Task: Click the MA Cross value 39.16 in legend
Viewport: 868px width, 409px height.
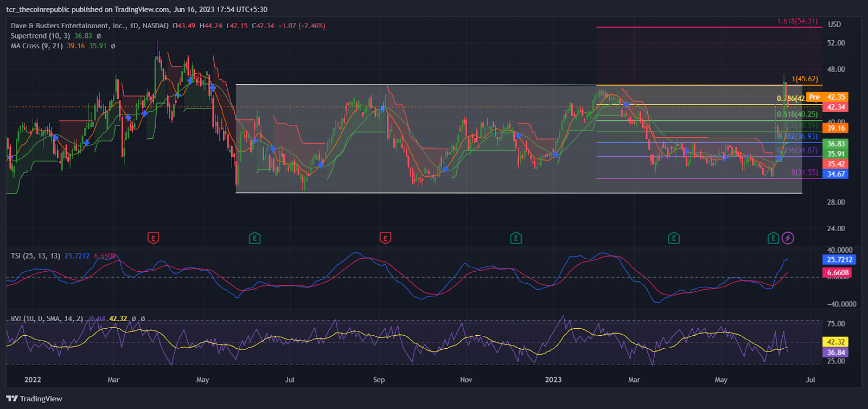Action: click(x=76, y=46)
